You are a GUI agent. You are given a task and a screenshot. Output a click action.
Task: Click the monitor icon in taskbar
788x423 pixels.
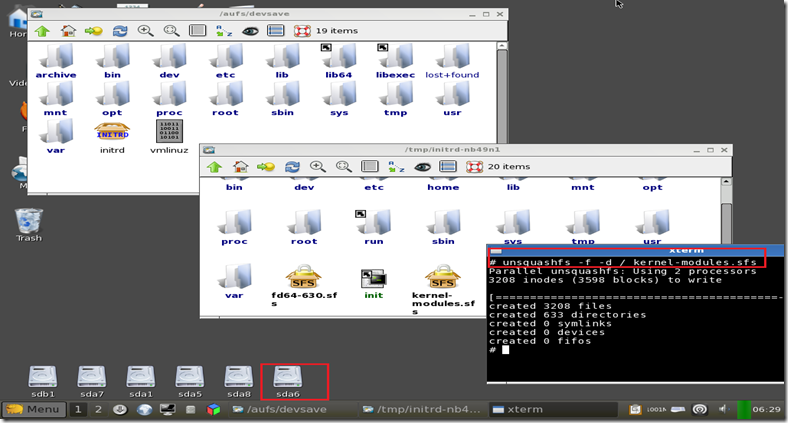click(167, 409)
